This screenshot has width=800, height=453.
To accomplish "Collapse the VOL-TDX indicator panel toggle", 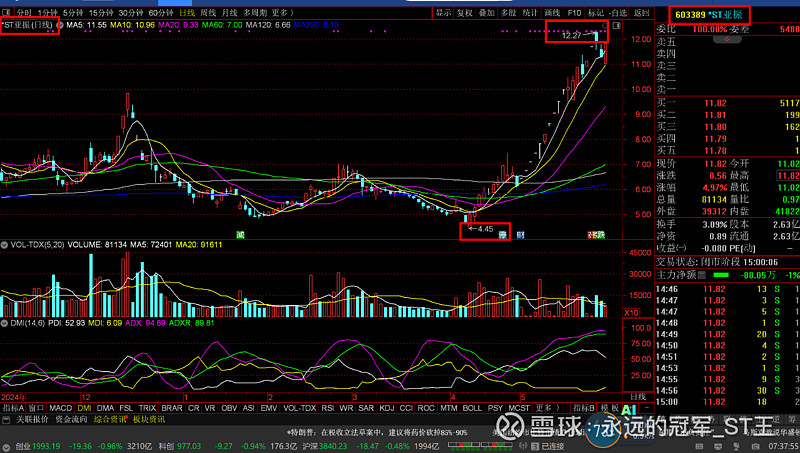I will (x=4, y=245).
